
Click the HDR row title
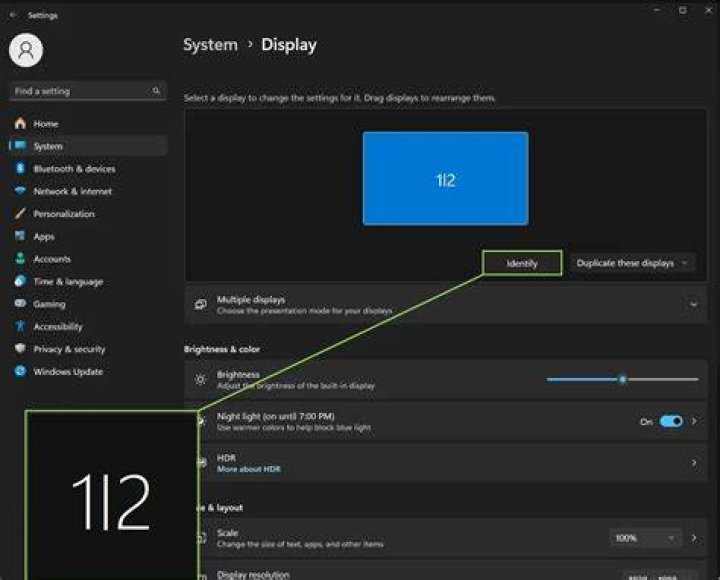click(226, 458)
